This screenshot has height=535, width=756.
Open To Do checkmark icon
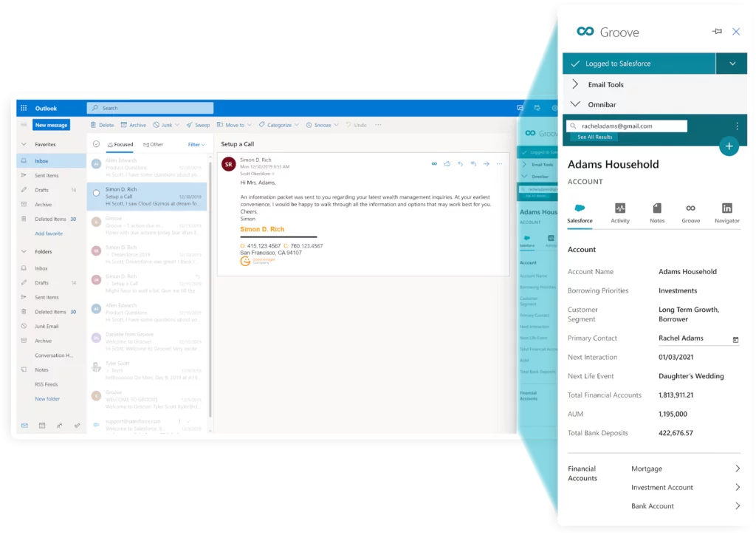point(77,426)
